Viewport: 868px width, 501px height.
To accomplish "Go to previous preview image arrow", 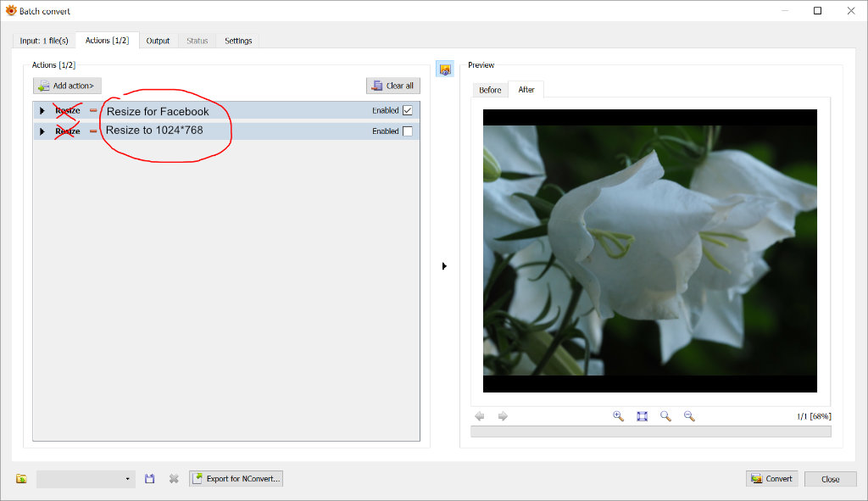I will pyautogui.click(x=480, y=416).
